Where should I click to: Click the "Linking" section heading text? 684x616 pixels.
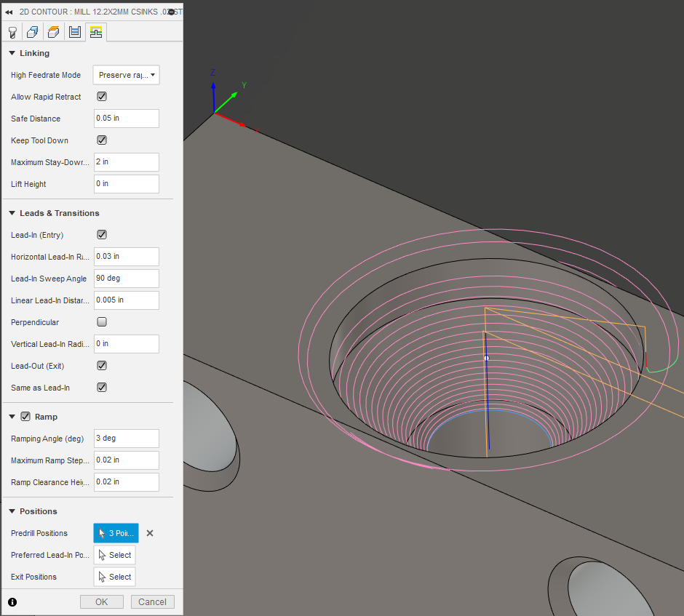(34, 53)
